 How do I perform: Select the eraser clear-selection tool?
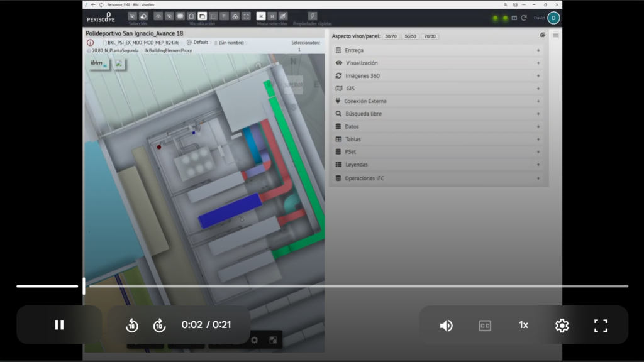[143, 16]
